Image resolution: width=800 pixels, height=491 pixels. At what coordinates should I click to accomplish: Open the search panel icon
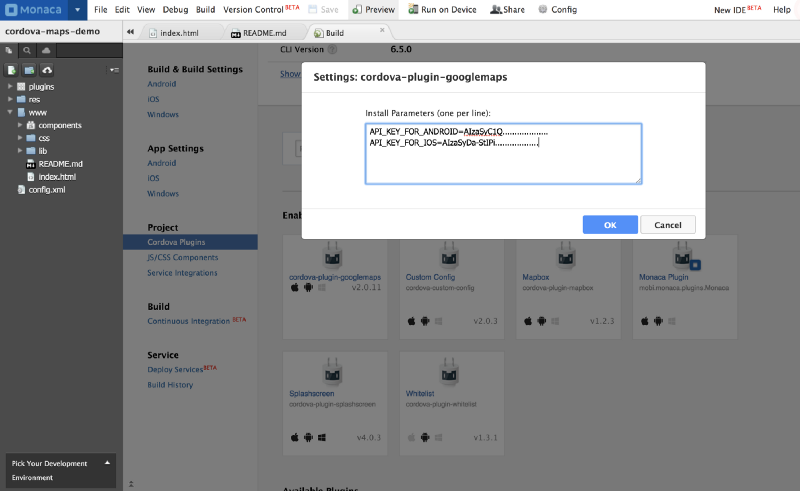coord(27,50)
